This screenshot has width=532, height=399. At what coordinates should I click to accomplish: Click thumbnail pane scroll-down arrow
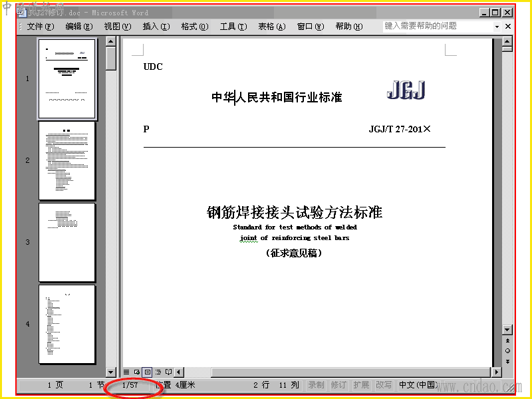tap(110, 372)
